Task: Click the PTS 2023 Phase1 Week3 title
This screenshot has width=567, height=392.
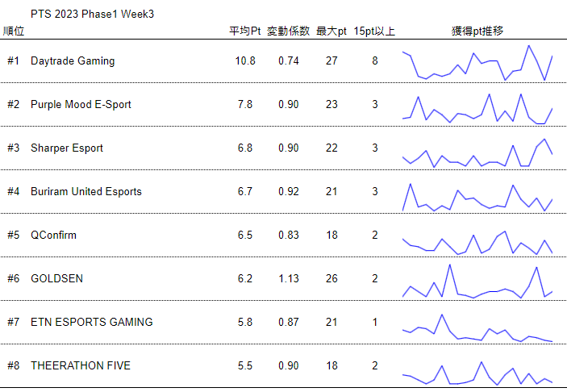Action: click(x=92, y=15)
